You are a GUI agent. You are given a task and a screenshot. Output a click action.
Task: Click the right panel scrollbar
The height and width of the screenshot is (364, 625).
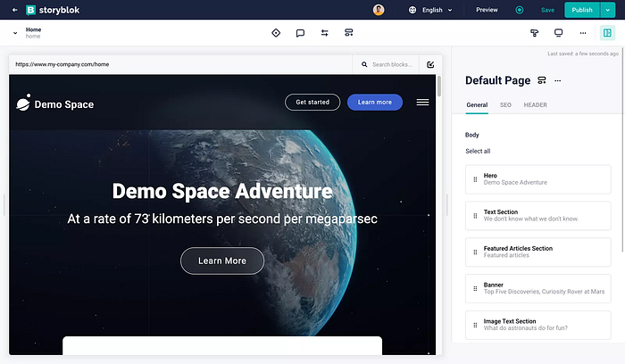pos(622,152)
